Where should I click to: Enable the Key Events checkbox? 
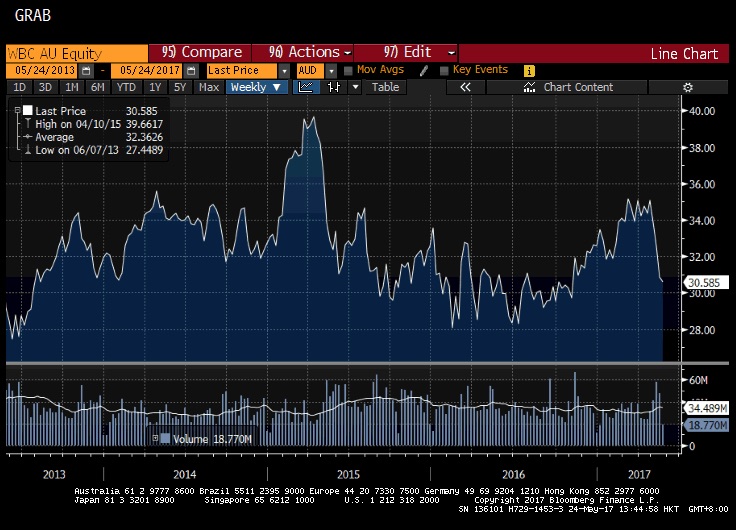pos(444,71)
